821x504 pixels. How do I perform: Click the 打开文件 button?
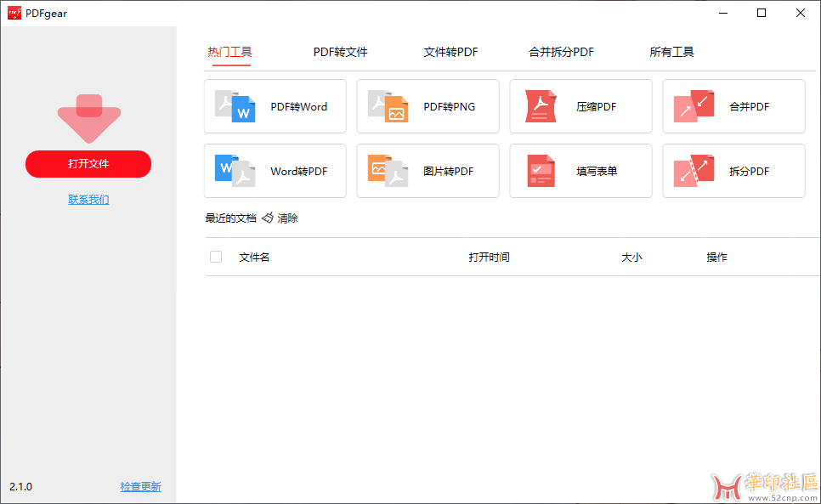(x=88, y=164)
